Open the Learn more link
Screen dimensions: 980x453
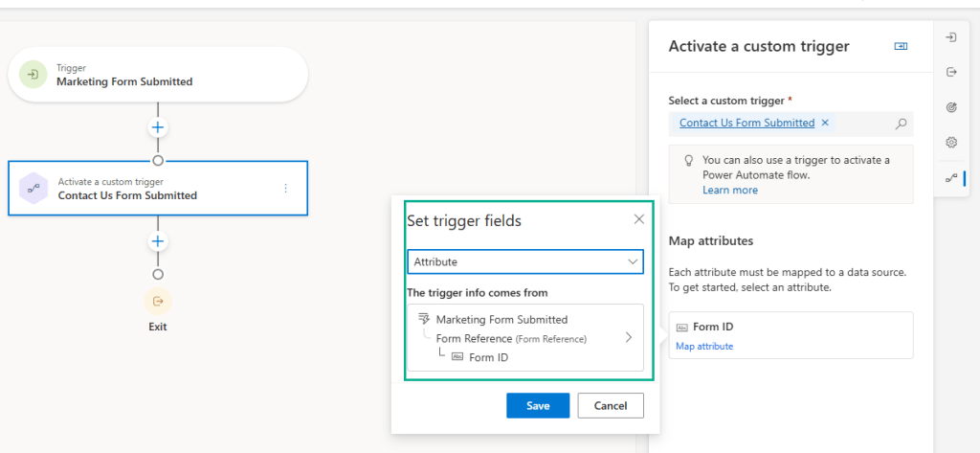(729, 190)
